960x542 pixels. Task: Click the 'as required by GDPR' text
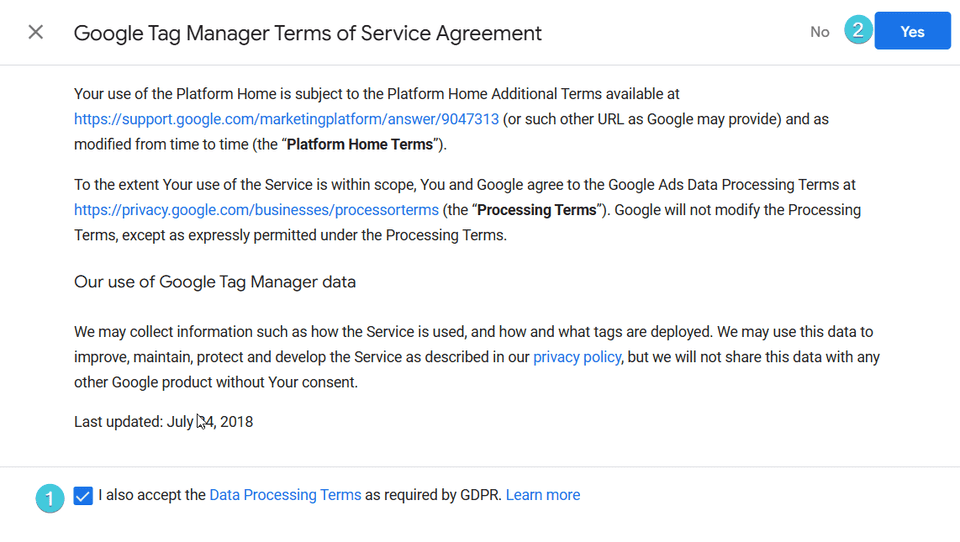(433, 495)
